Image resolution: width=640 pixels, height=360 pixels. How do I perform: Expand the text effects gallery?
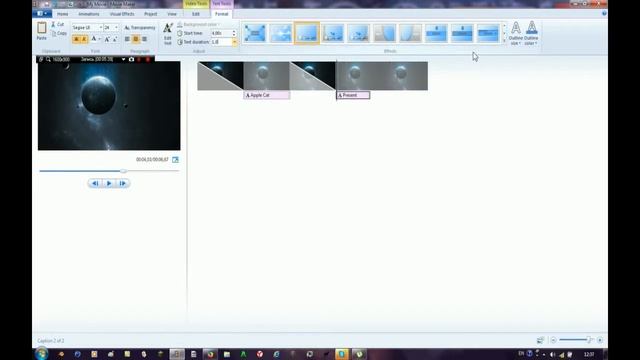pyautogui.click(x=504, y=41)
